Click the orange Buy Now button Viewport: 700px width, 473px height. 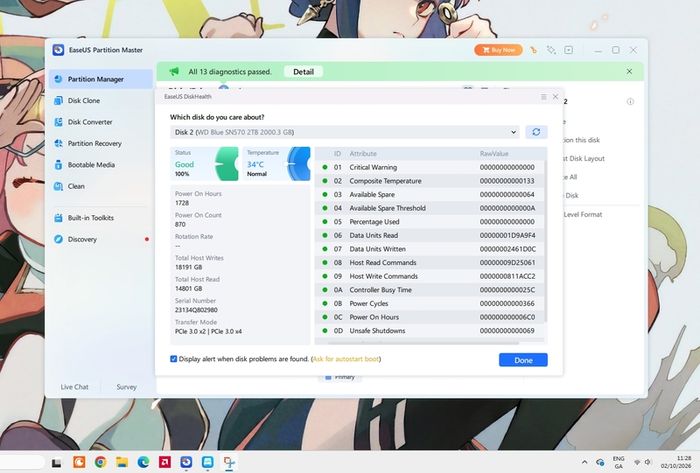point(498,50)
